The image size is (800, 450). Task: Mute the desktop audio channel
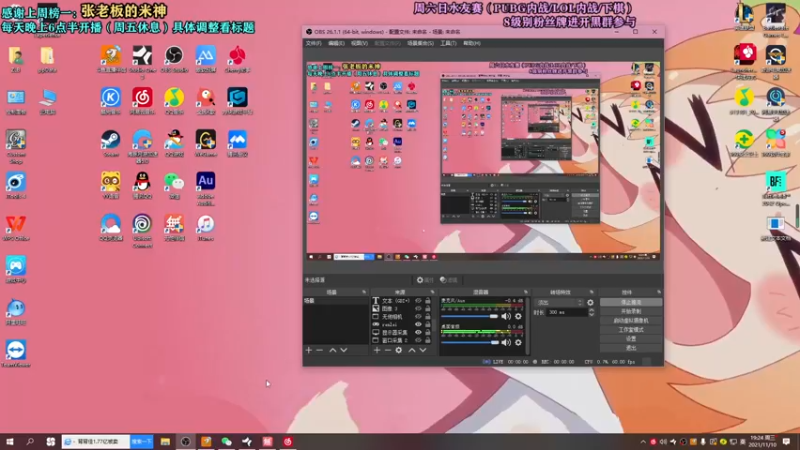506,342
